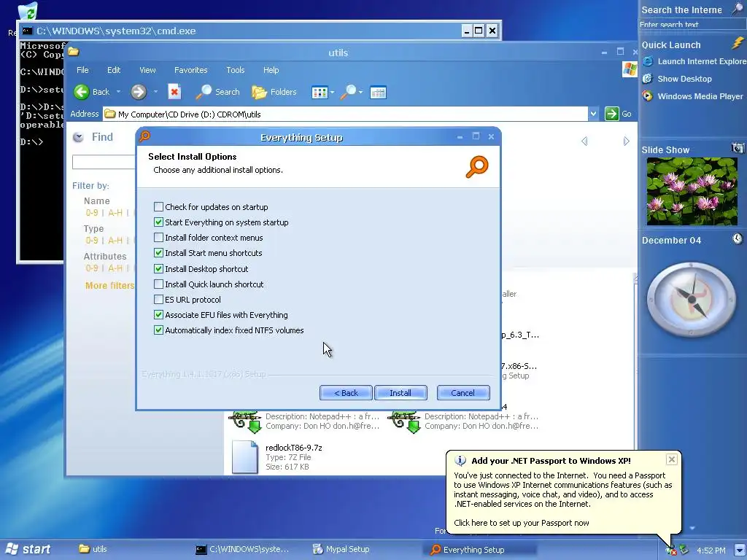Click the green Back arrow in Explorer

82,92
